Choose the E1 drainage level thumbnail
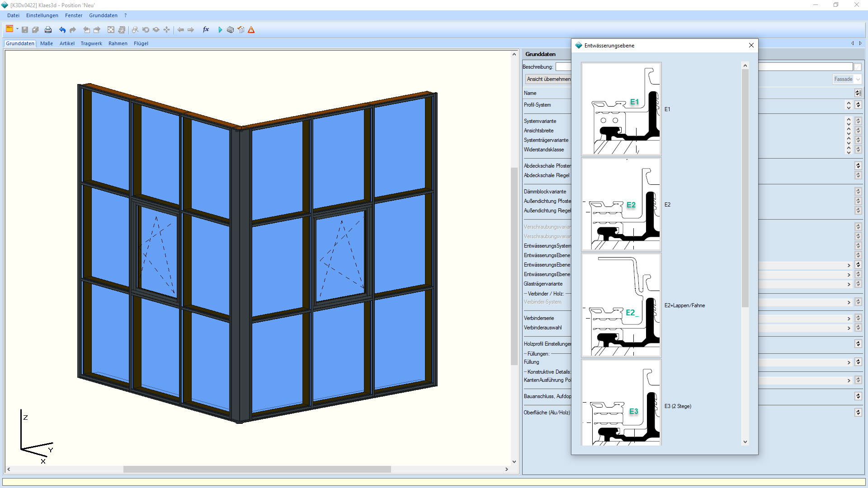 coord(621,109)
